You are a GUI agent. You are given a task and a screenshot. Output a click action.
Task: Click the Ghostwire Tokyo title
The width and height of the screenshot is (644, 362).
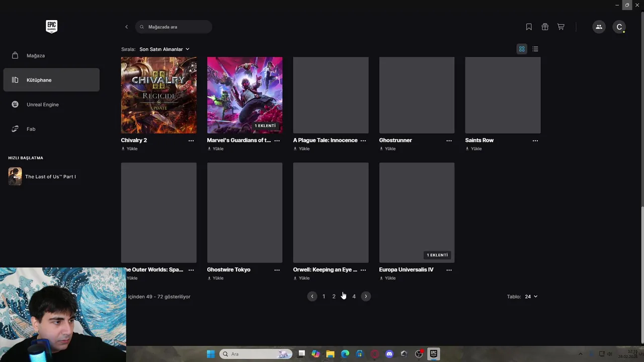point(228,269)
